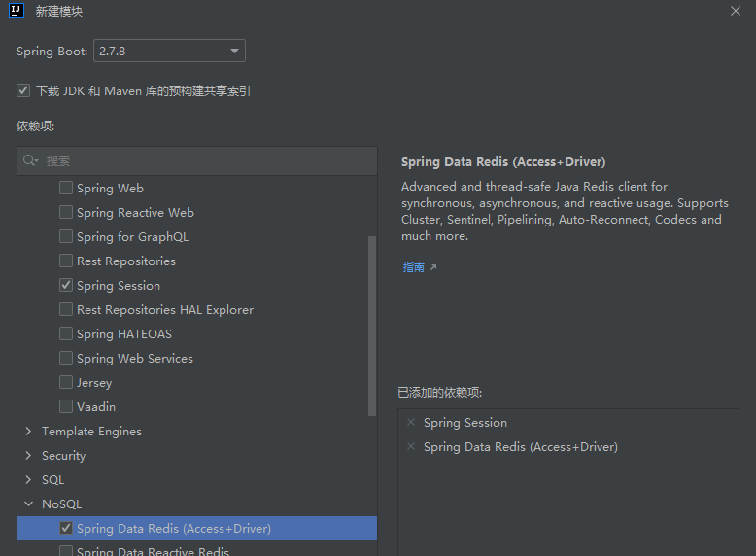Expand the SQL category
Screen dimensions: 756x556
(29, 480)
